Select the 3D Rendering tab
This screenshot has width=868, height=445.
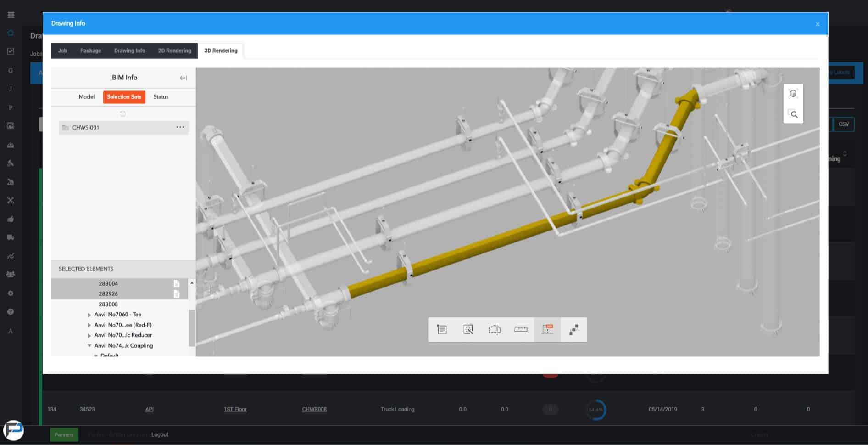pyautogui.click(x=221, y=51)
